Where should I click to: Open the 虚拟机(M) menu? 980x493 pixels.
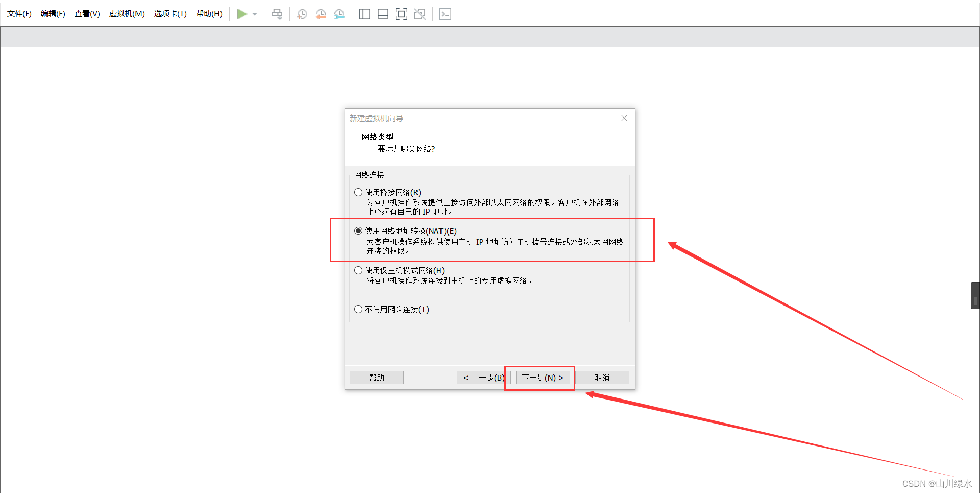127,14
